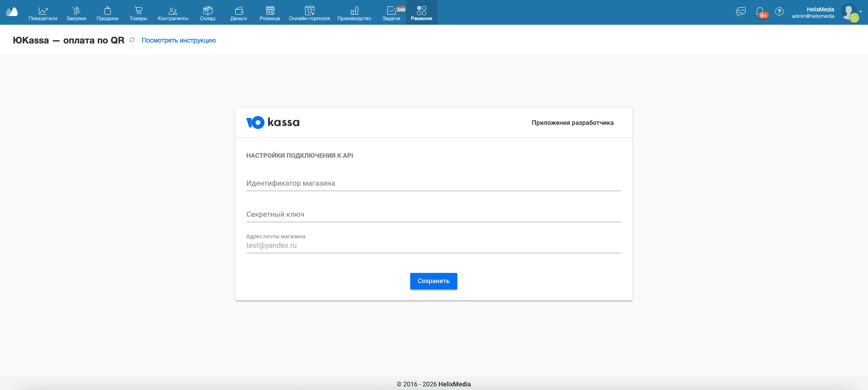The height and width of the screenshot is (390, 868).
Task: Click the app logo home icon
Action: tap(12, 12)
